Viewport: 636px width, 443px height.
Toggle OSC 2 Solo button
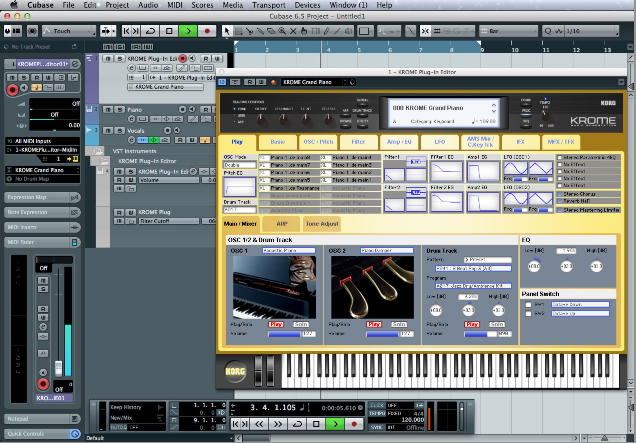tap(399, 325)
